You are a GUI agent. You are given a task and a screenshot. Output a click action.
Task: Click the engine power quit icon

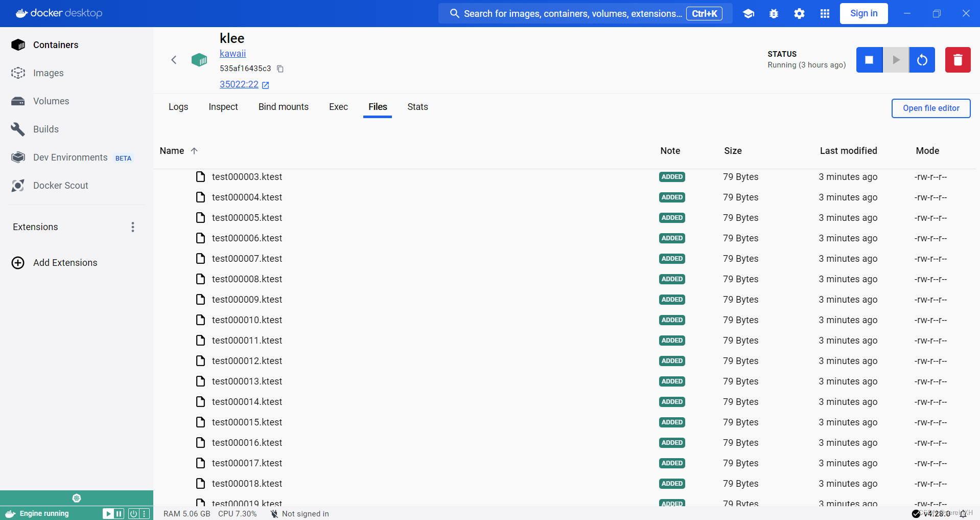(133, 514)
